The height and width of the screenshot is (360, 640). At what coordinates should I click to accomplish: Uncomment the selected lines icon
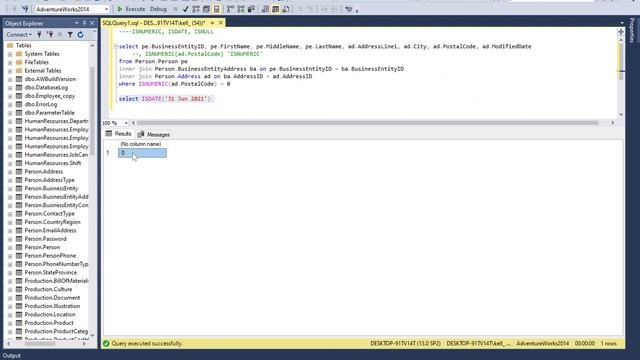click(x=310, y=9)
